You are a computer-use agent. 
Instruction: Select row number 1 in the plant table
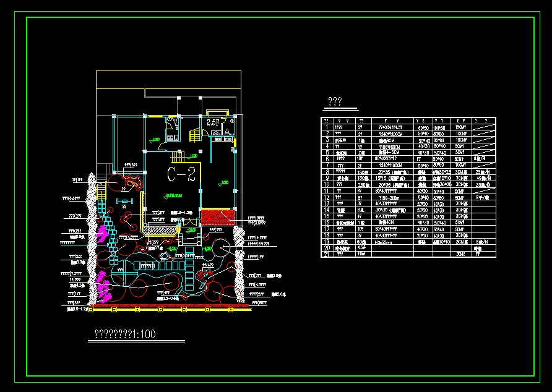(x=327, y=127)
